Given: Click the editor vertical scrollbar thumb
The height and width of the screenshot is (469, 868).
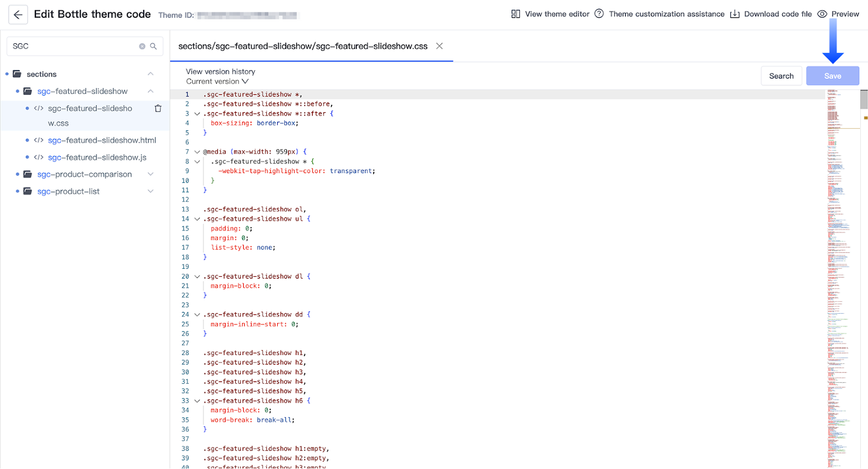Looking at the screenshot, I should (x=864, y=99).
